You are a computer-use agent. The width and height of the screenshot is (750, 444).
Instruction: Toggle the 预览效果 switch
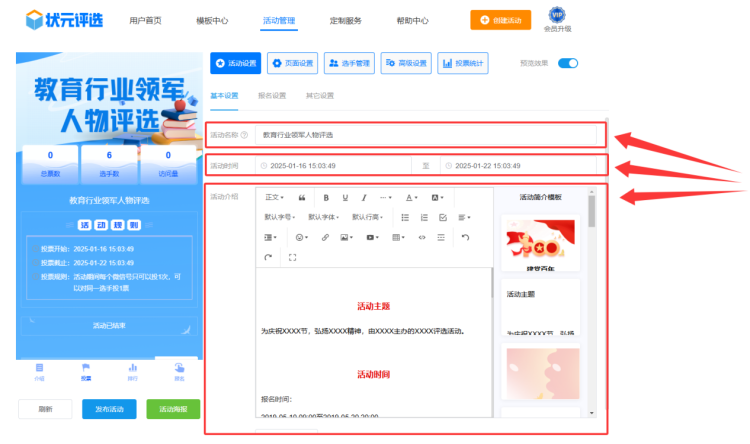568,63
